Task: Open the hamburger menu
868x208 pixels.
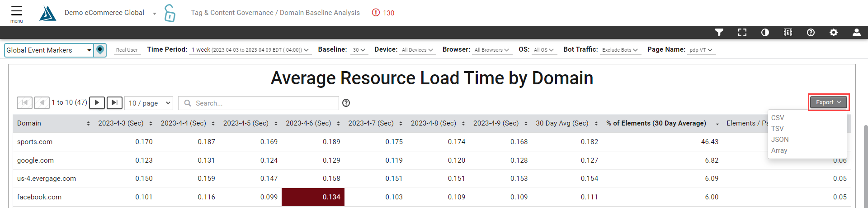Action: pyautogui.click(x=17, y=14)
